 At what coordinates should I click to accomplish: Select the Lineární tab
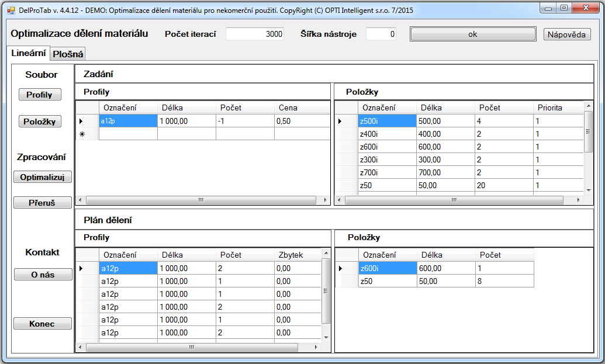(29, 53)
